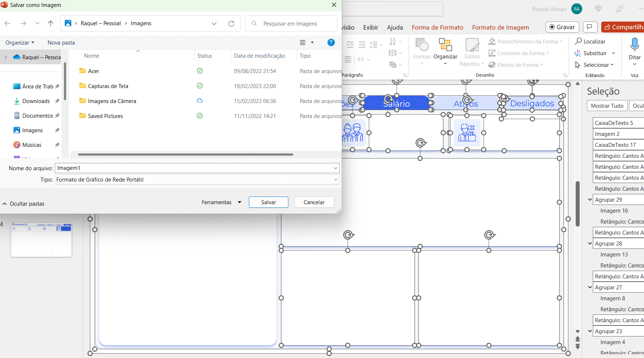Viewport: 644px width, 358px height.
Task: Open the Ajuda menu tab
Action: 395,27
